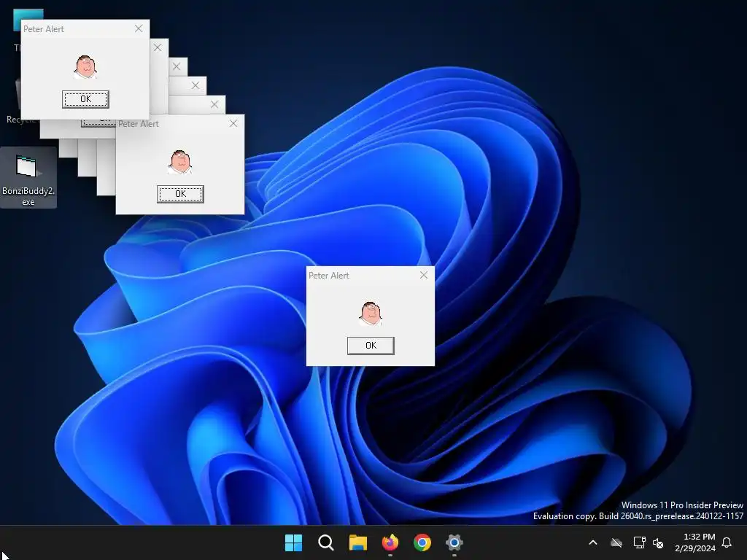Click Peter Griffin image in middle alert

click(x=180, y=161)
